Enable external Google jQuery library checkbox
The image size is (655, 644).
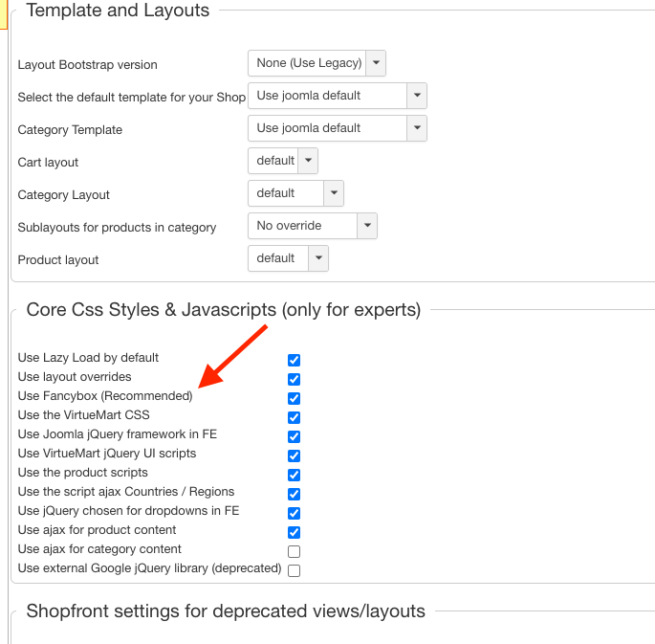coord(294,571)
